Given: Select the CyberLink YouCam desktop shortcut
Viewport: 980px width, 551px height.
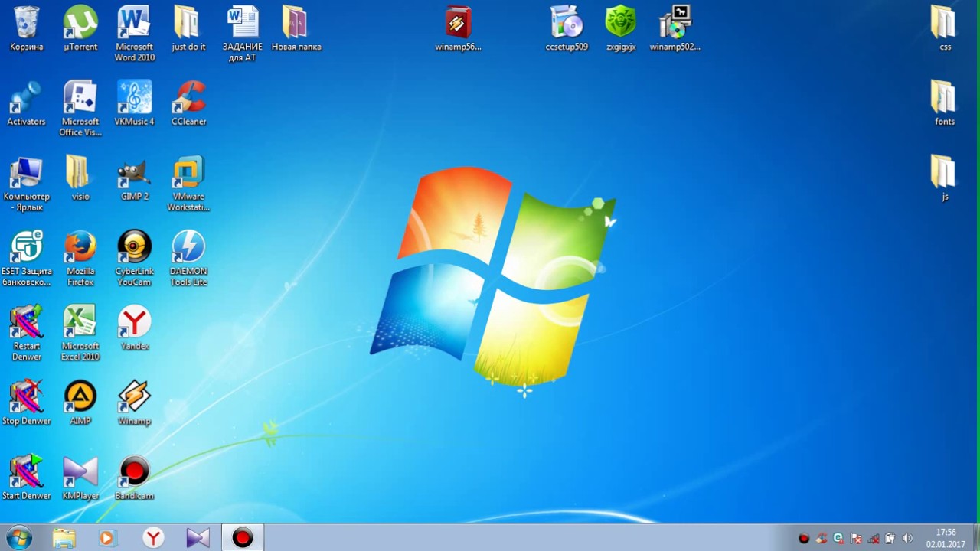Looking at the screenshot, I should (134, 259).
